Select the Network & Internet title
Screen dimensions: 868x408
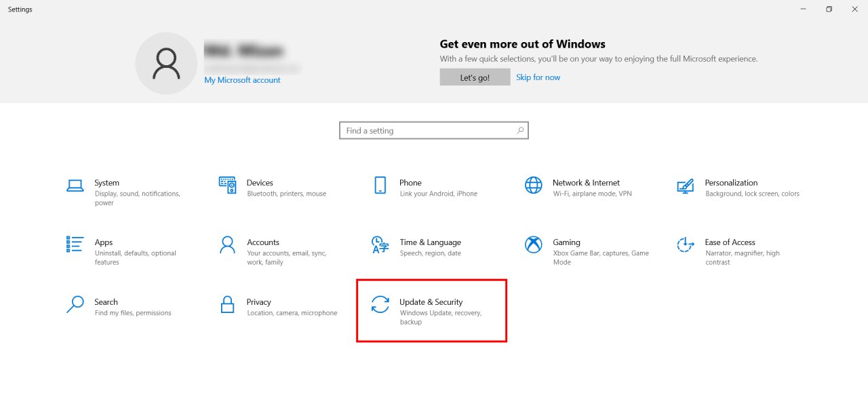coord(586,183)
